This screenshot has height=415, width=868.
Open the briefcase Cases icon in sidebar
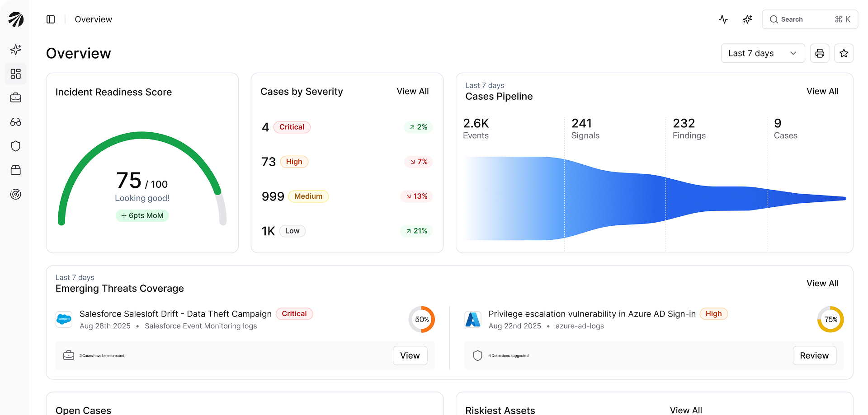(16, 98)
